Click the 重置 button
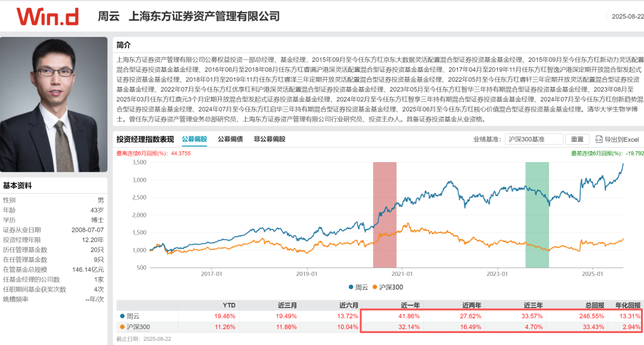The height and width of the screenshot is (345, 644). click(x=577, y=139)
